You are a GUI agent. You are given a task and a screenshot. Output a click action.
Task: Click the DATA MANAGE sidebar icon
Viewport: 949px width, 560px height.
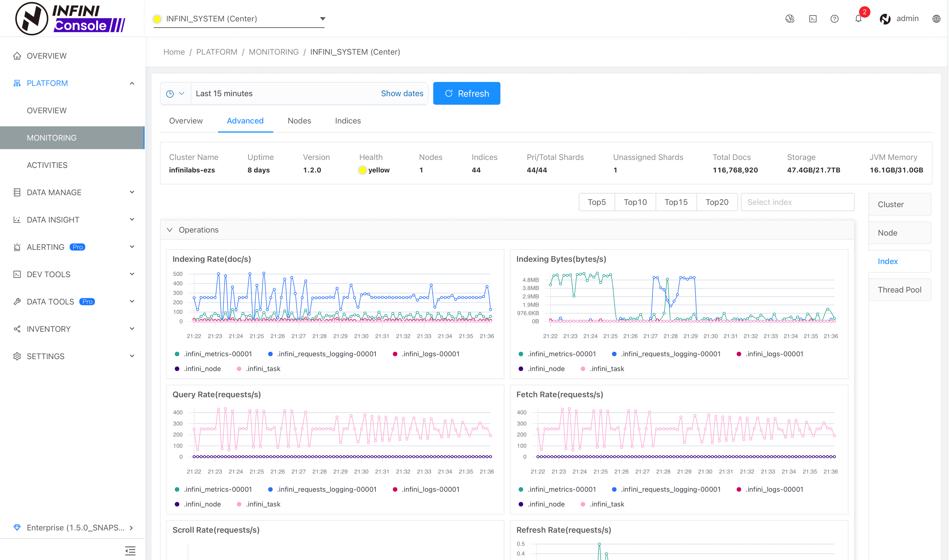(x=17, y=192)
